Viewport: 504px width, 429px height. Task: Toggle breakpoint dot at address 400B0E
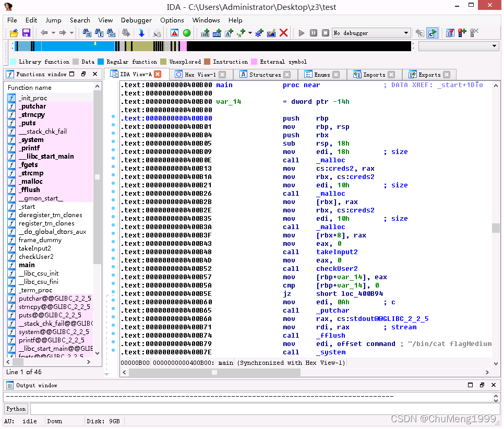[x=113, y=158]
